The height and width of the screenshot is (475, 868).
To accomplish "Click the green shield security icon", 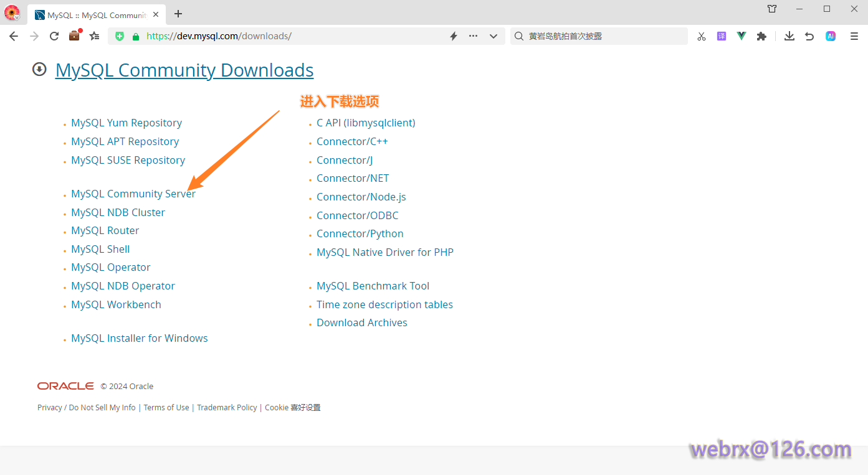I will tap(120, 36).
